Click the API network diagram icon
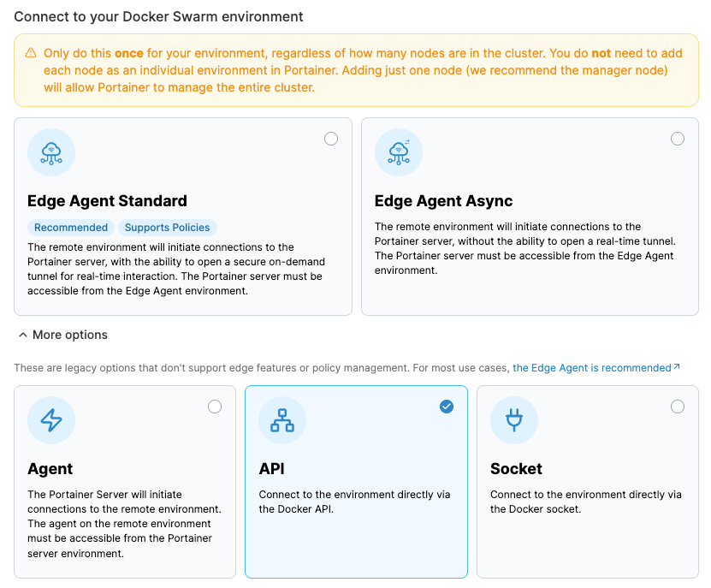 point(282,420)
